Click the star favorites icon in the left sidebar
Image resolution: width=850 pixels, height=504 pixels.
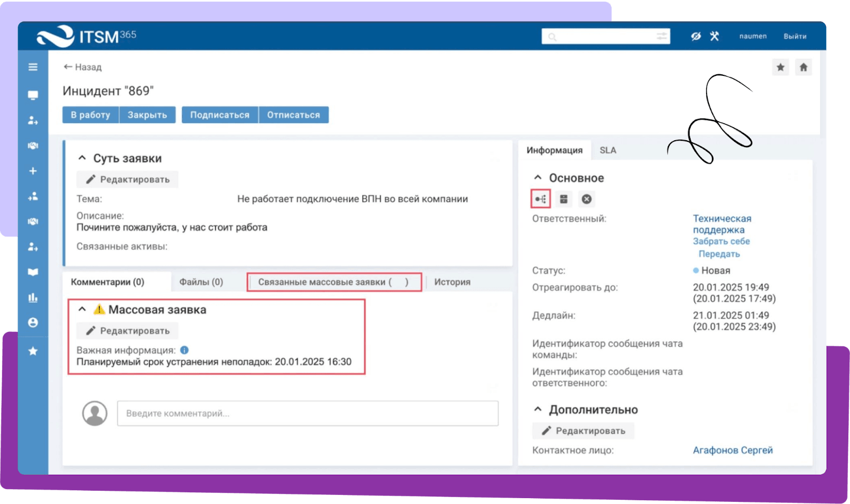click(x=33, y=351)
